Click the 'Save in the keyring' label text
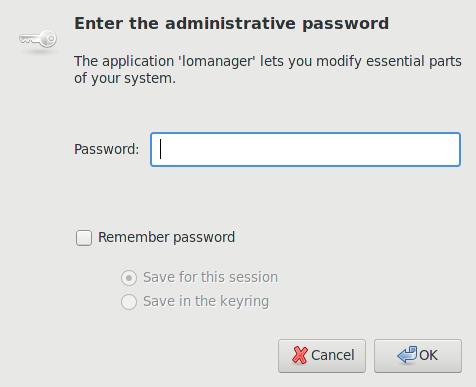The width and height of the screenshot is (476, 387). click(x=206, y=302)
